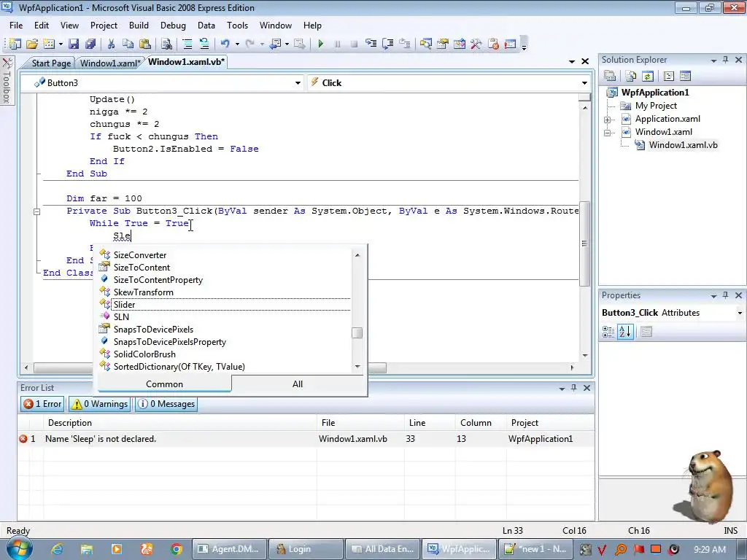The width and height of the screenshot is (747, 560).
Task: Expand the Application.xaml tree node
Action: [x=608, y=120]
